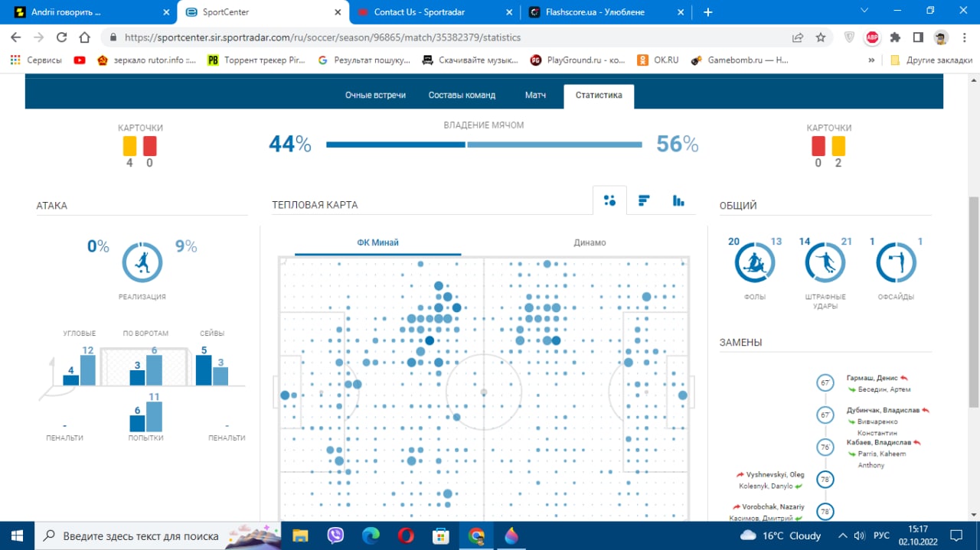Click the 76' substitution marker
The height and width of the screenshot is (550, 980).
(825, 448)
